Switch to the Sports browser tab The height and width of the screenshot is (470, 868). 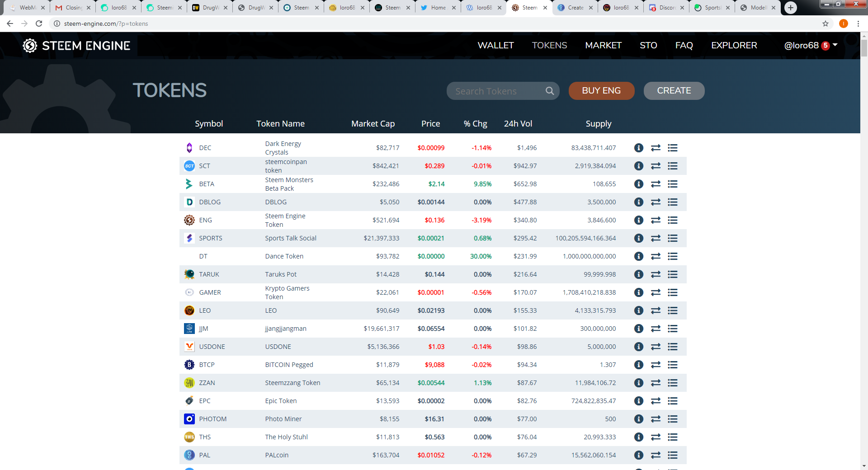point(712,8)
